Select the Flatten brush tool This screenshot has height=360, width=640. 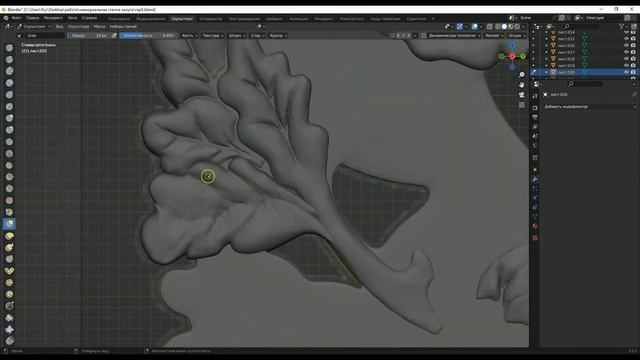tap(9, 165)
